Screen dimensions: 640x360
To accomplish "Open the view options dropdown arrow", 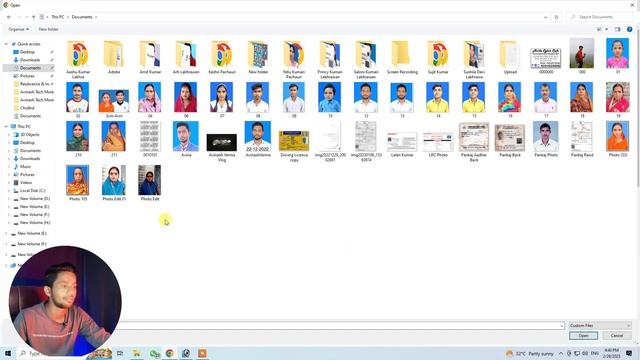I will (x=607, y=29).
